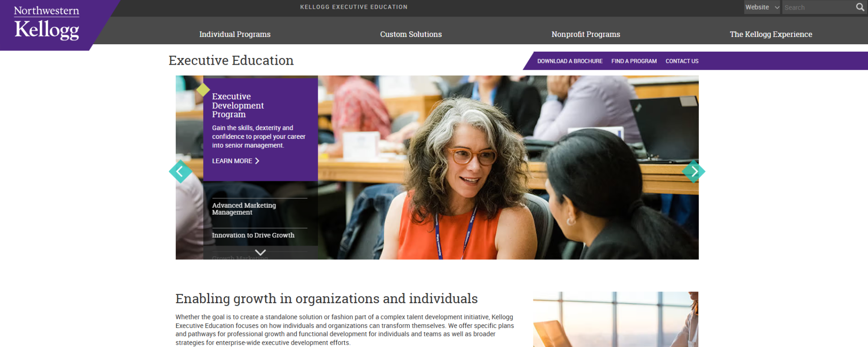Select Advanced Marketing Management slide

click(x=244, y=209)
